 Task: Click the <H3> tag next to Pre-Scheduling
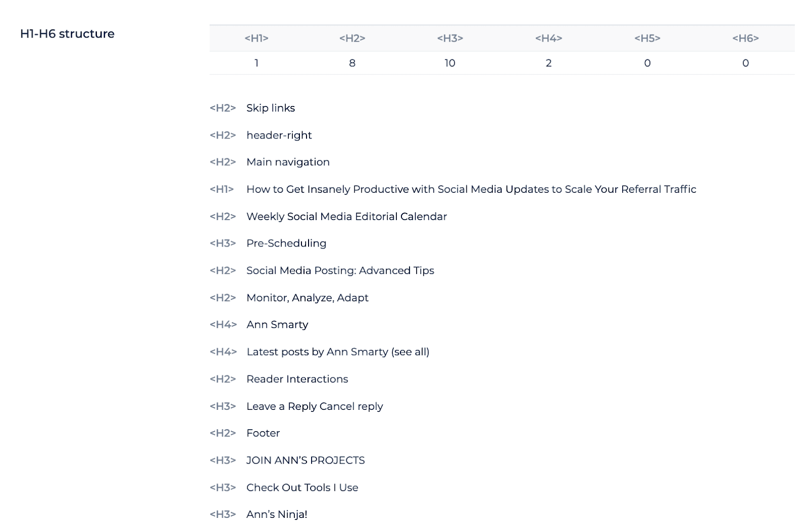[223, 243]
